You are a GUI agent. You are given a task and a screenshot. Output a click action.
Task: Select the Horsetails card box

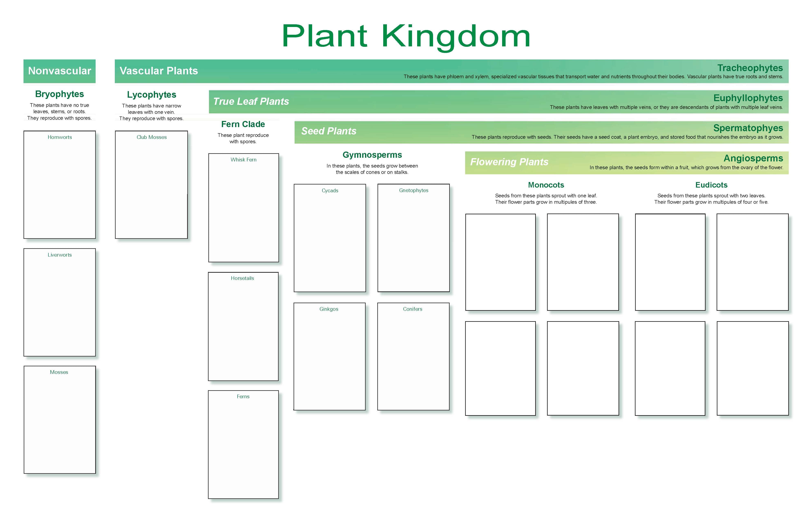(x=243, y=326)
